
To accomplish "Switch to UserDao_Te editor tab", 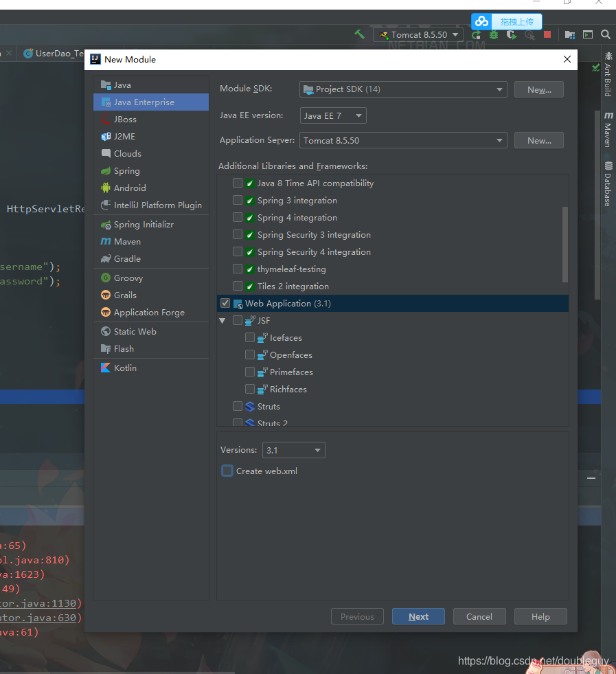I will pyautogui.click(x=54, y=54).
